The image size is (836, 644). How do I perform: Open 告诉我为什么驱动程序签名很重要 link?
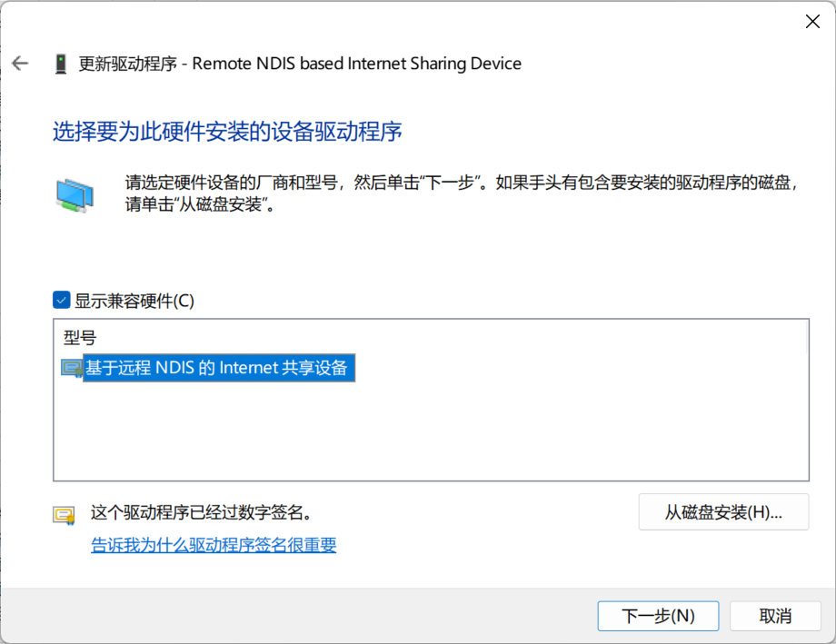coord(214,545)
